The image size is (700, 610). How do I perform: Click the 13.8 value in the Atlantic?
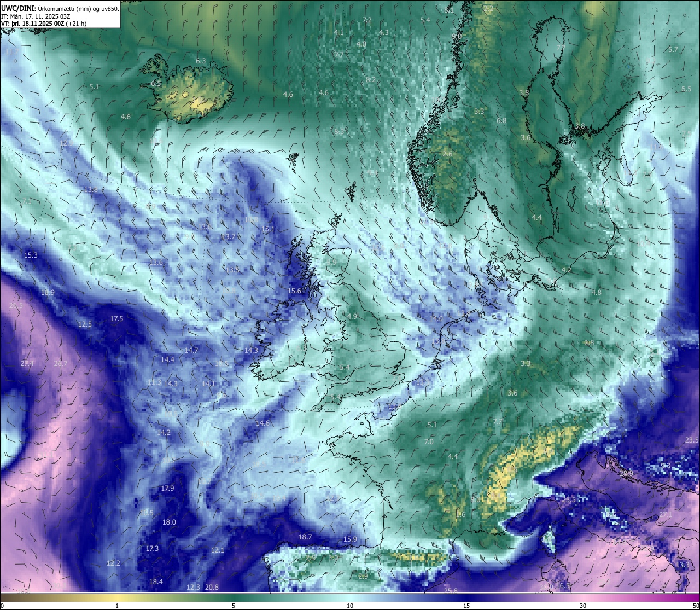coord(91,190)
